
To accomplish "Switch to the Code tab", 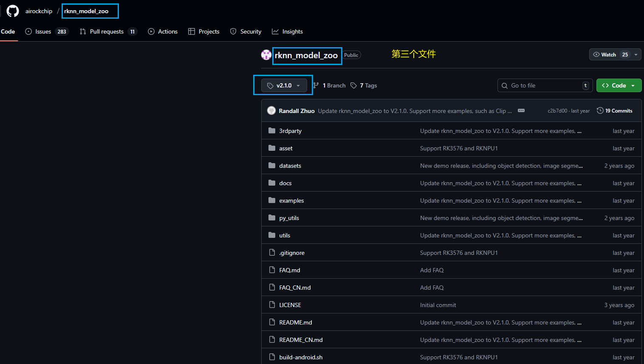I will point(8,31).
